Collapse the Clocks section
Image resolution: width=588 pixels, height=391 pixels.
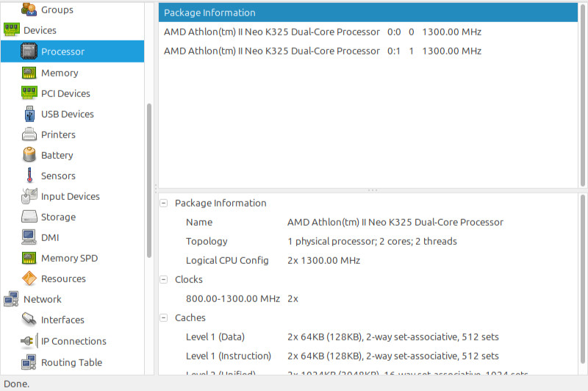point(164,280)
